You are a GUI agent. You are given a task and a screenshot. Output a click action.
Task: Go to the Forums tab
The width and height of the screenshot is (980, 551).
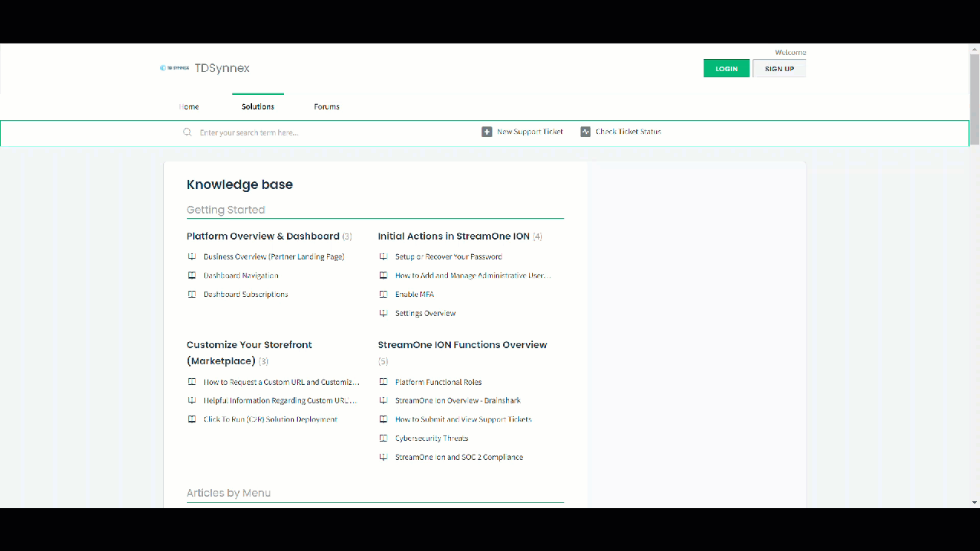click(x=327, y=106)
